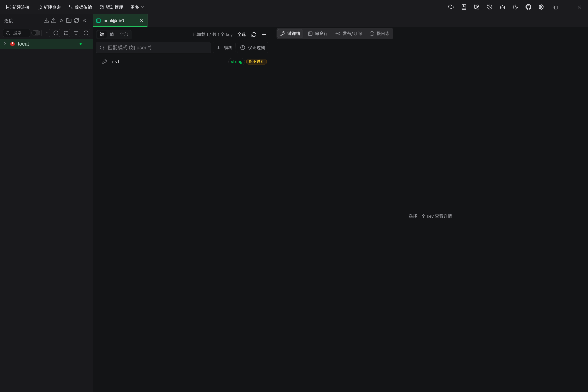The image size is (588, 392).
Task: Toggle the switch beside the connection search
Action: tap(36, 33)
